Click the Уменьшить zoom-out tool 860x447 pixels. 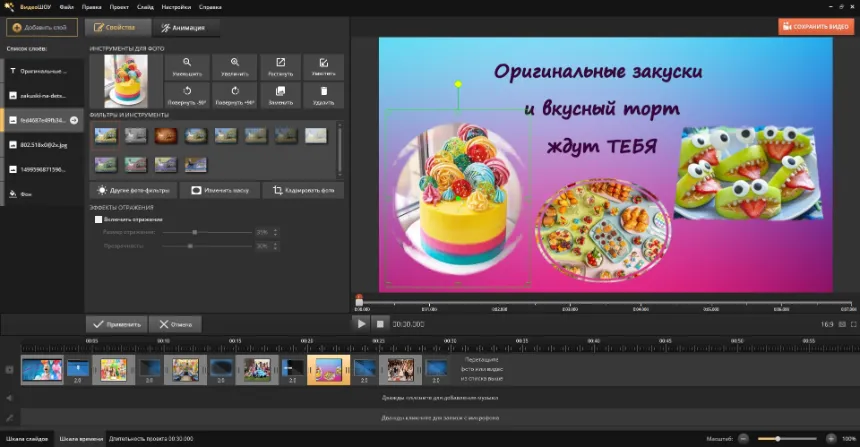click(x=186, y=67)
